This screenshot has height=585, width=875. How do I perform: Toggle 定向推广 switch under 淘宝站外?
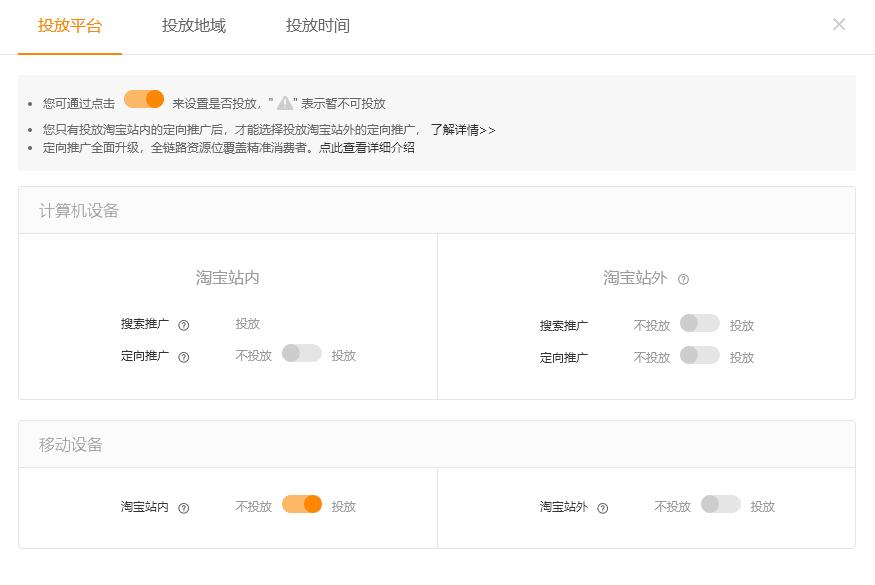[x=700, y=356]
